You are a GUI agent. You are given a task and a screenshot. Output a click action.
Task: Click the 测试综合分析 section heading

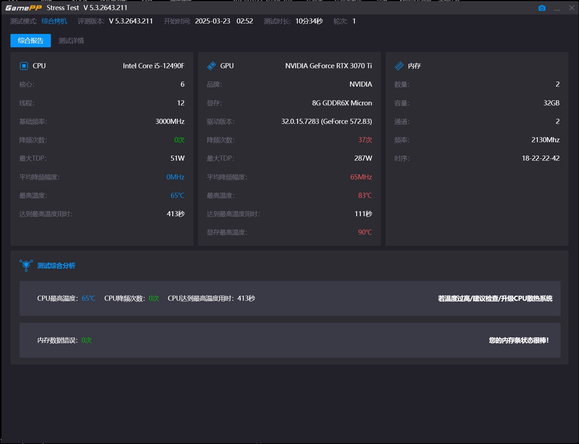click(56, 266)
